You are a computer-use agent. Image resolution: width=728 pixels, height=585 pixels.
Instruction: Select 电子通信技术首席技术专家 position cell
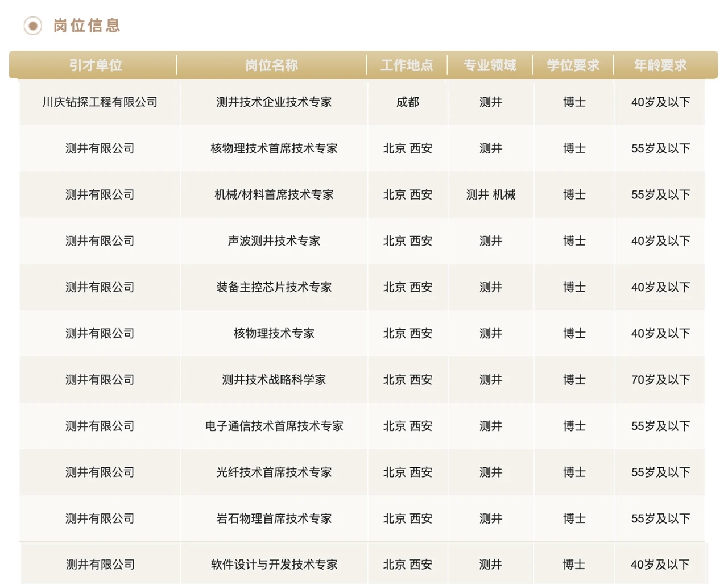coord(274,426)
